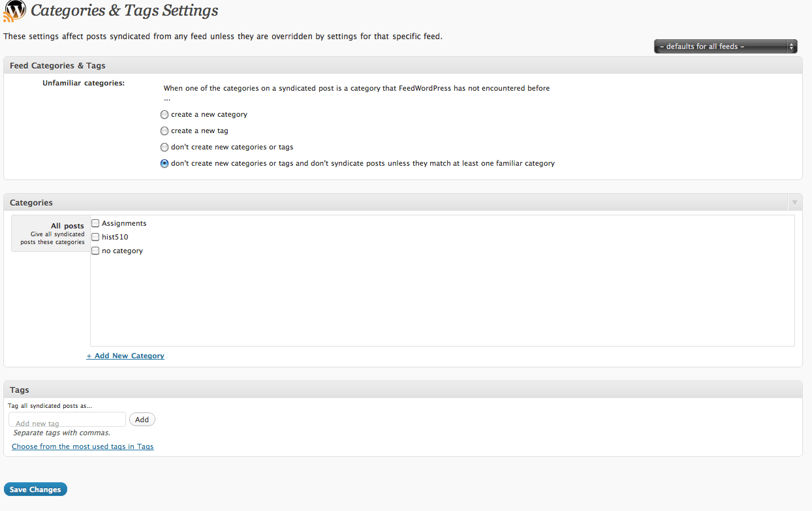Enable the hist510 category checkbox

pos(95,237)
